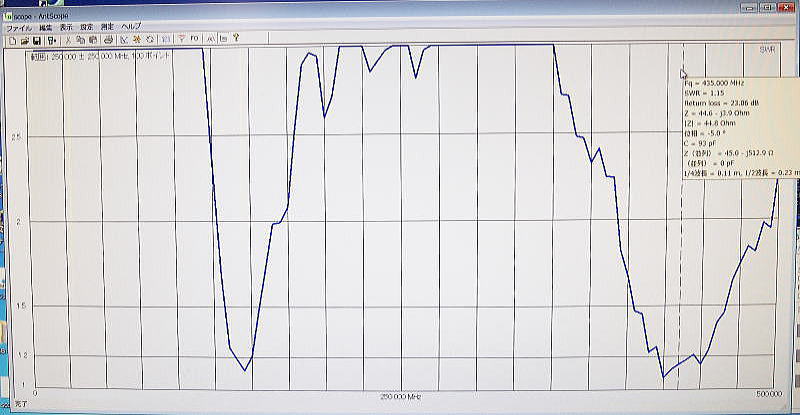
Task: Open the 表示 (View) menu
Action: (66, 27)
